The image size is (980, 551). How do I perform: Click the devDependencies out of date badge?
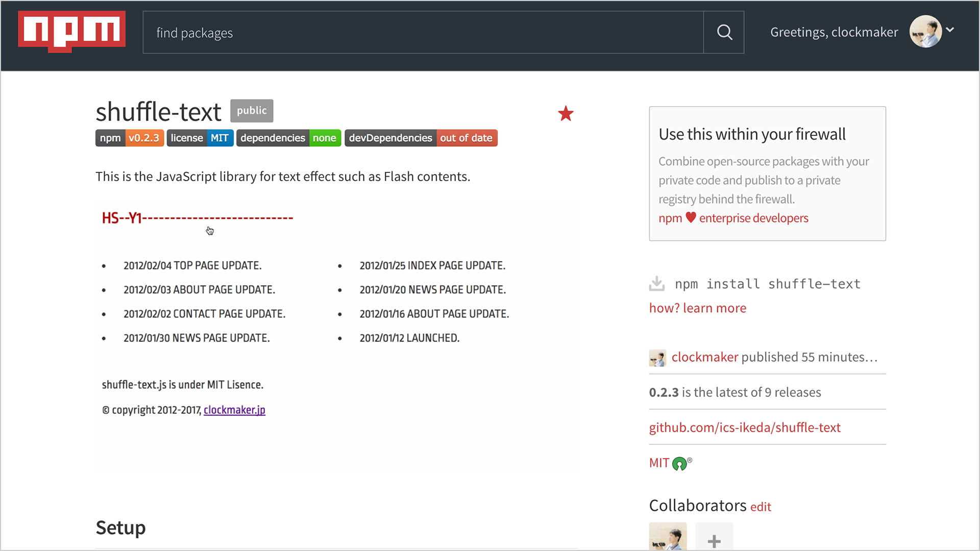coord(421,138)
